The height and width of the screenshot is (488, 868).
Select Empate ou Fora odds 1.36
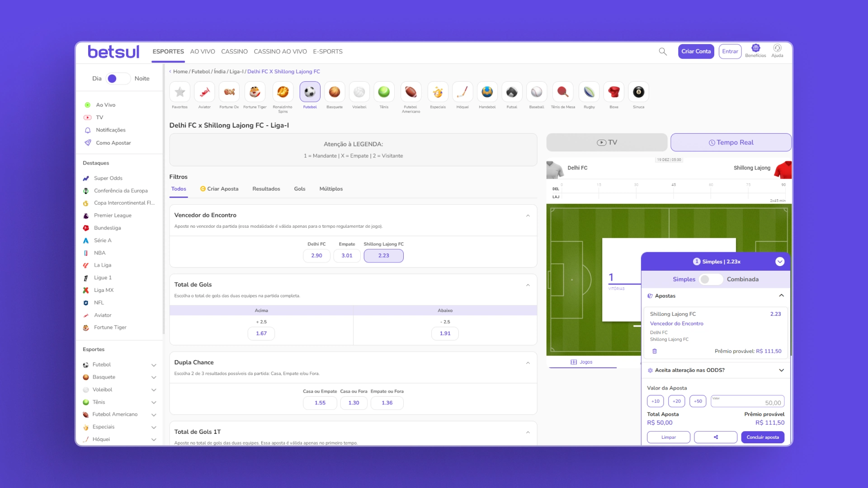pyautogui.click(x=387, y=403)
